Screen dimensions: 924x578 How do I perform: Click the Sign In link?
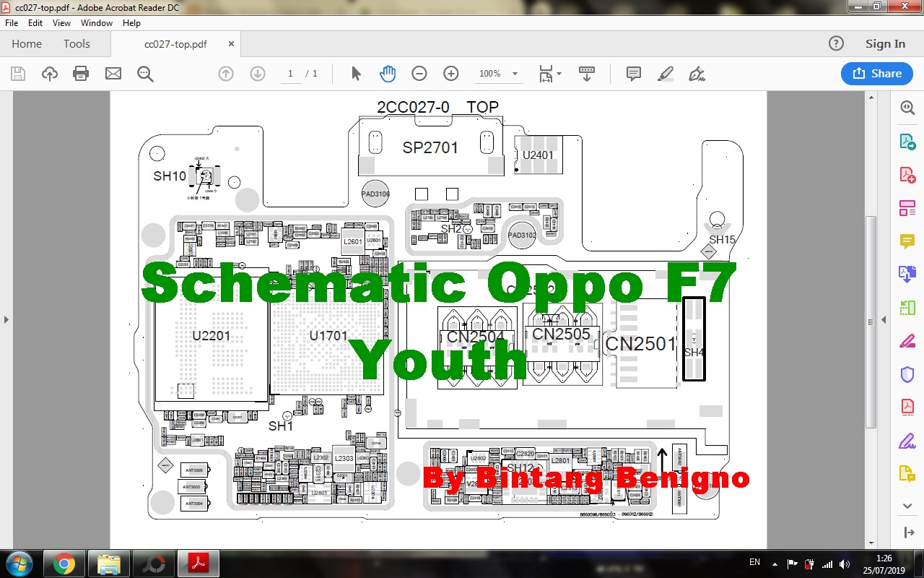885,43
